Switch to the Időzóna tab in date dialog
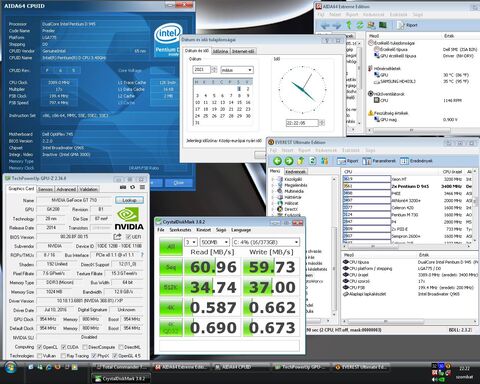 [x=220, y=51]
